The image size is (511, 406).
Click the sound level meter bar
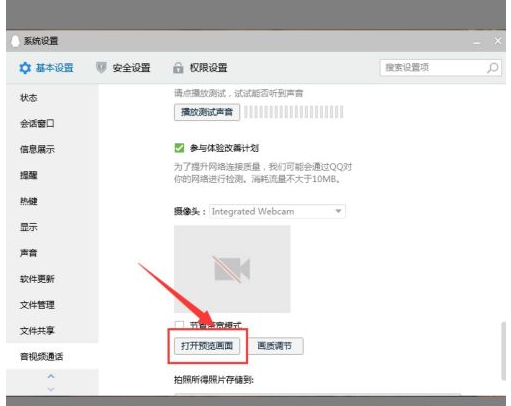pos(294,112)
